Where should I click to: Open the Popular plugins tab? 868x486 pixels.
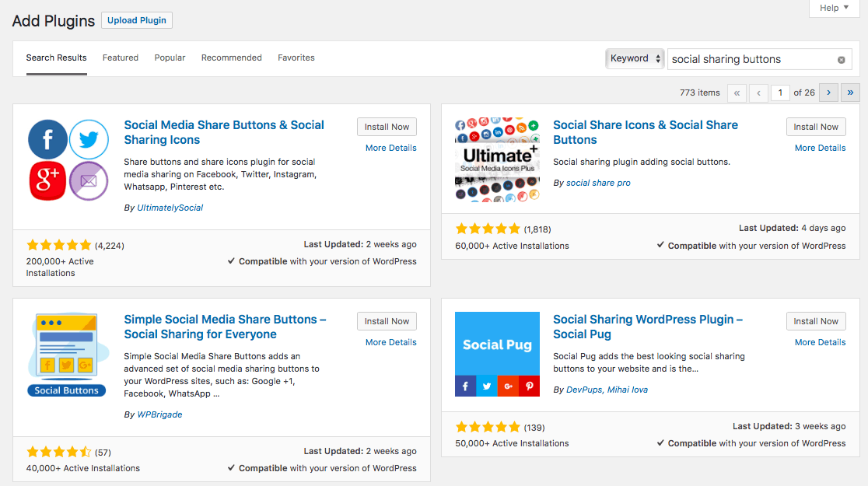(170, 58)
